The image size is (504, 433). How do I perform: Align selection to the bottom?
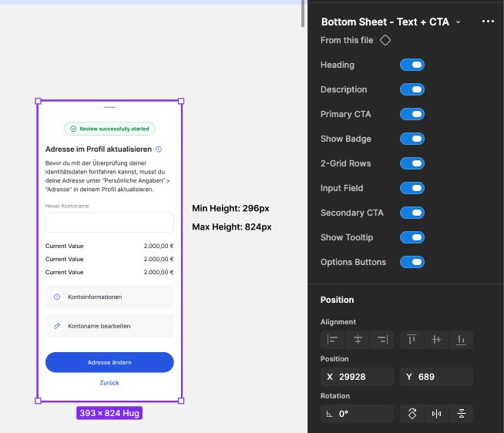pos(461,340)
